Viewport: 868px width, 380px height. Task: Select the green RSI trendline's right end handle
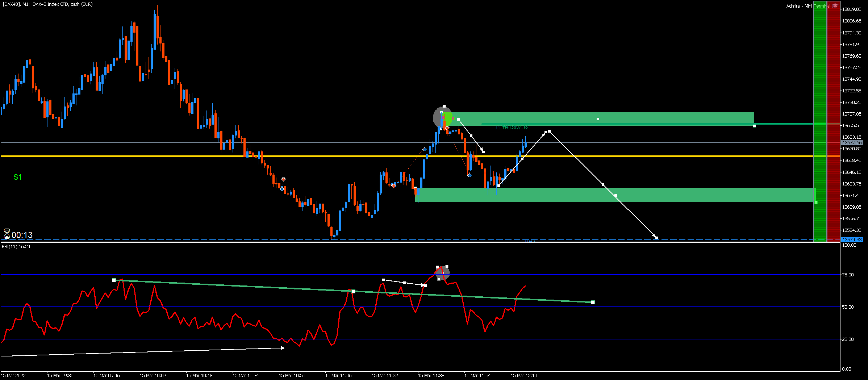593,302
